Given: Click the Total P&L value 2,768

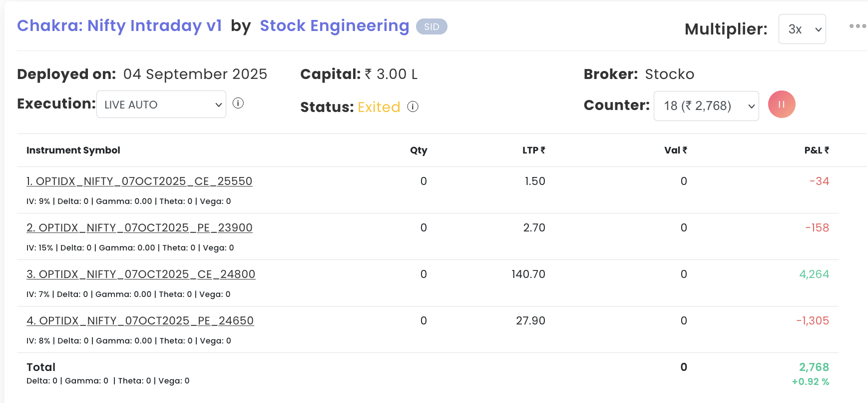Looking at the screenshot, I should tap(814, 367).
